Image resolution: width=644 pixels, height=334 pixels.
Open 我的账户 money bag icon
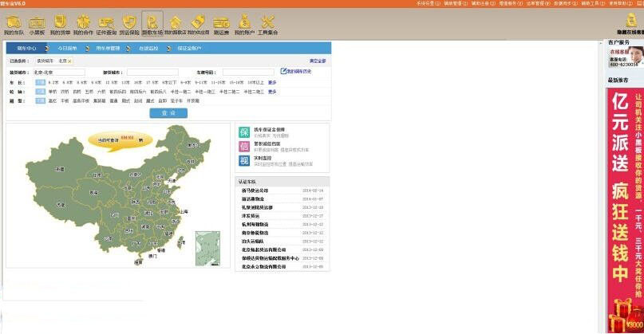244,25
